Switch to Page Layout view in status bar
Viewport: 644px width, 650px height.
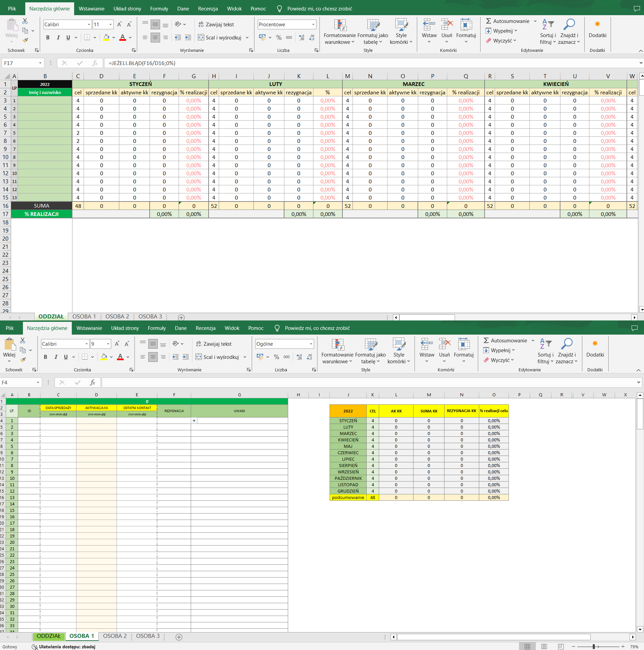pos(544,647)
